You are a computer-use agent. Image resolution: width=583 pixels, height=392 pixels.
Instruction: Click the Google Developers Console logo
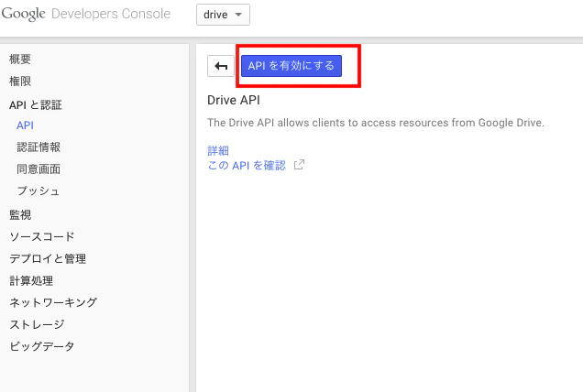tap(86, 14)
